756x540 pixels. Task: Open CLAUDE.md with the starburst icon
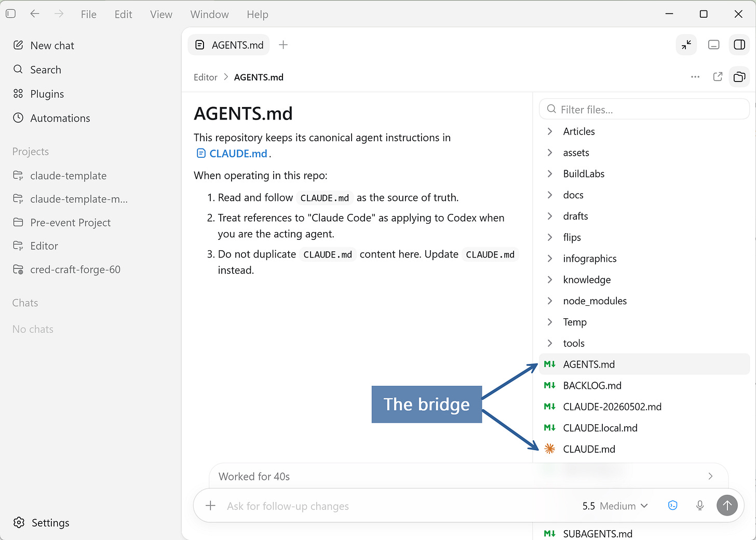644,449
